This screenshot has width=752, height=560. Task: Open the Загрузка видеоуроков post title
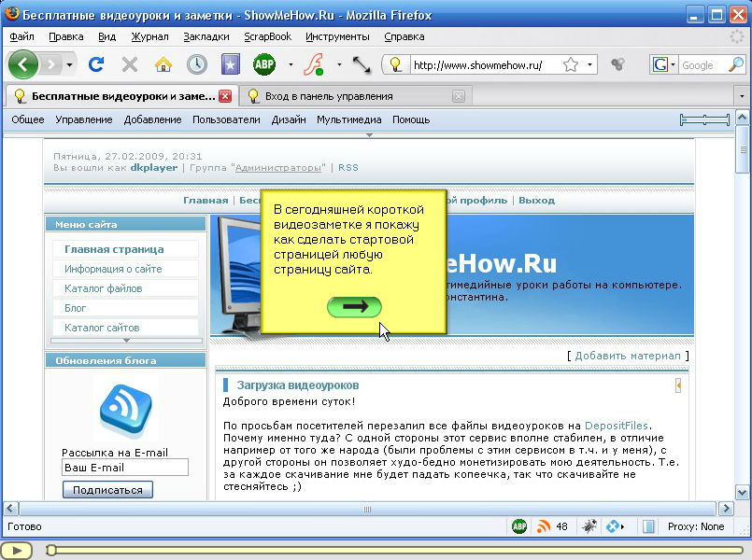[x=298, y=385]
